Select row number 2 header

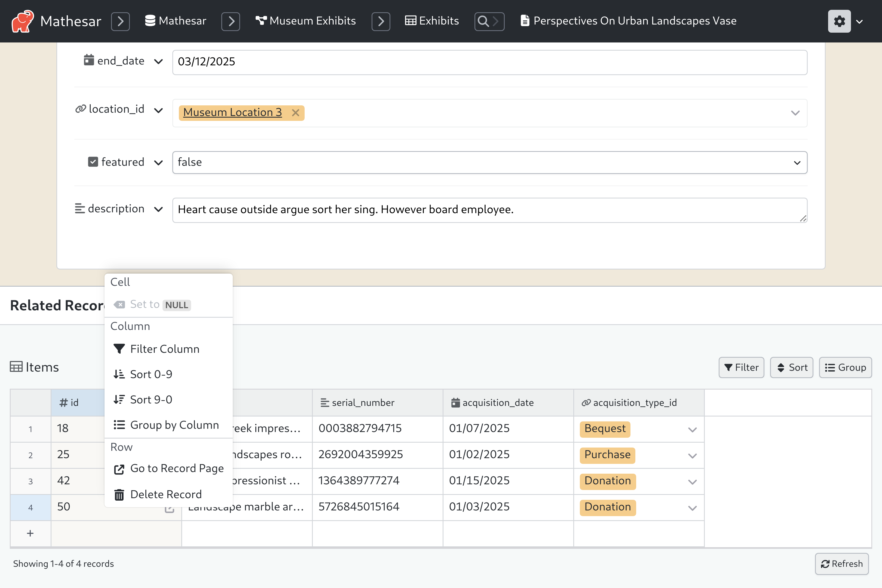click(x=30, y=455)
